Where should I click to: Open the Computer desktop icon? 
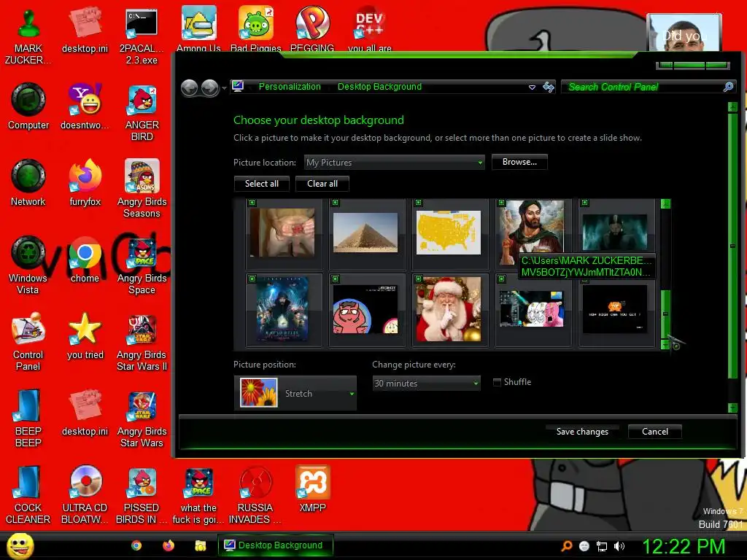[x=28, y=106]
